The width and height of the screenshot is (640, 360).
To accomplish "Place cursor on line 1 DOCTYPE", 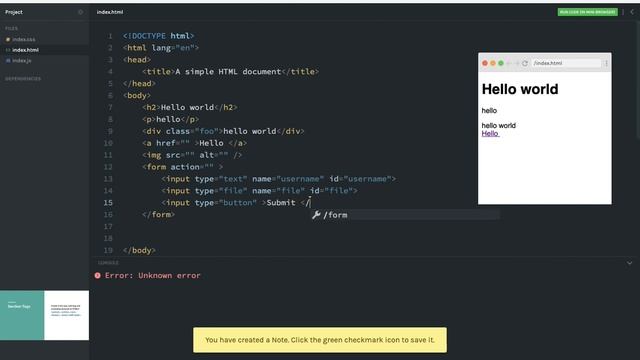I will click(158, 36).
